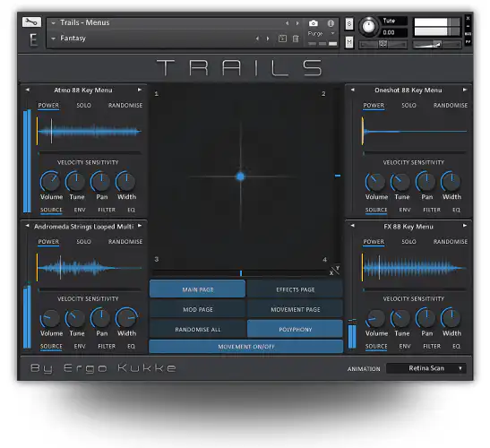
Task: Click the blue XY pad center dot
Action: tap(240, 177)
